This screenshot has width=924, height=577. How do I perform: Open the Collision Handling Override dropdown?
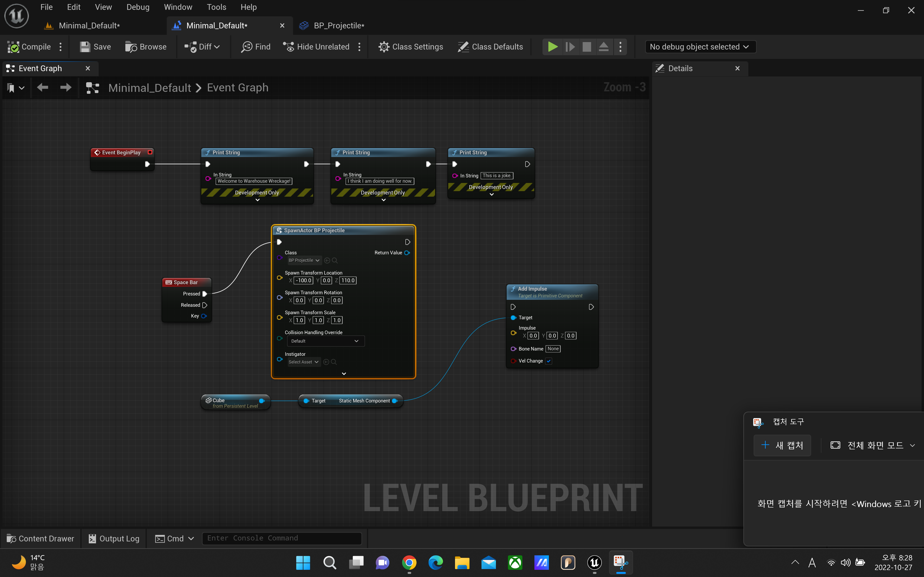[325, 341]
